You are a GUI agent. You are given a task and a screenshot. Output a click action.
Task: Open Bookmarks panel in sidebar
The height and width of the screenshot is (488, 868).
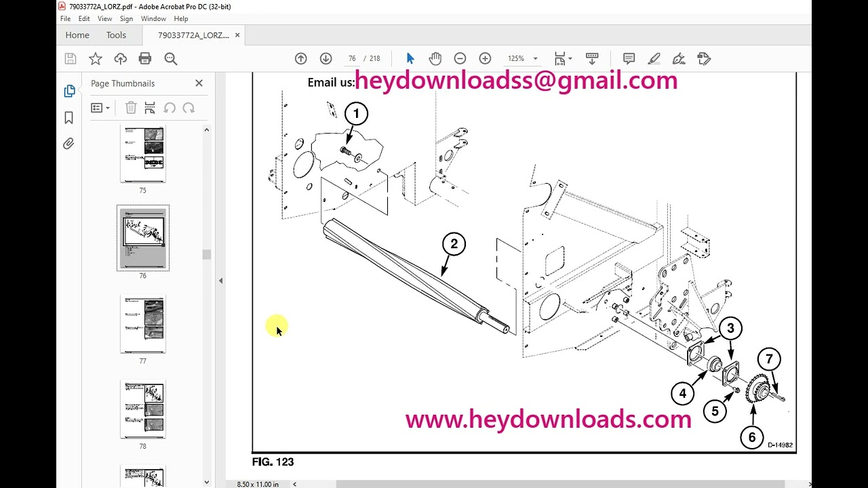69,118
